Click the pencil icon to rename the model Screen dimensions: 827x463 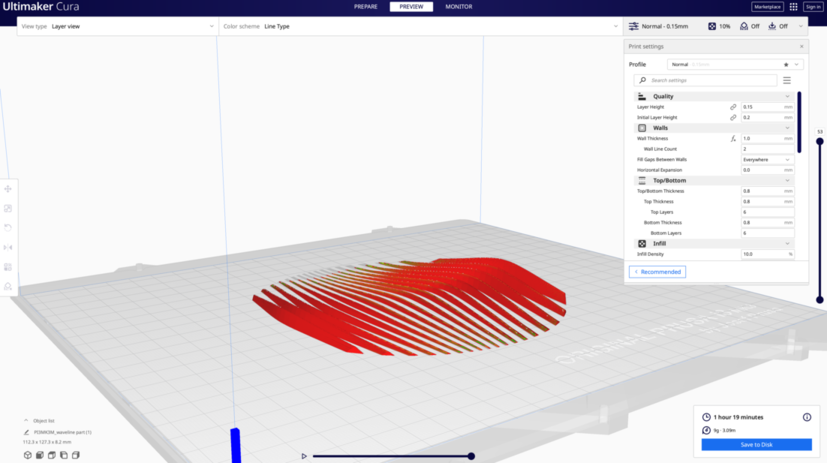(x=26, y=432)
